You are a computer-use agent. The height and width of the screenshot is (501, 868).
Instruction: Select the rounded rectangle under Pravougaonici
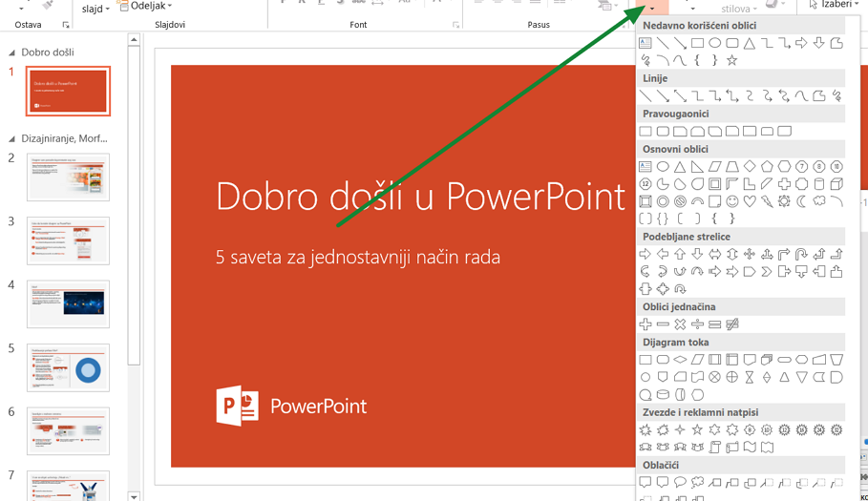(663, 132)
